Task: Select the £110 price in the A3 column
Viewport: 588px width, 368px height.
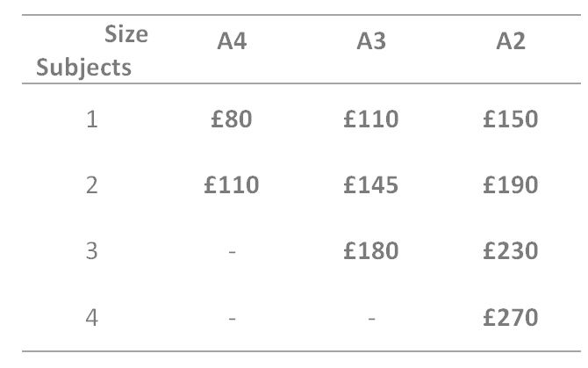Action: coord(371,119)
